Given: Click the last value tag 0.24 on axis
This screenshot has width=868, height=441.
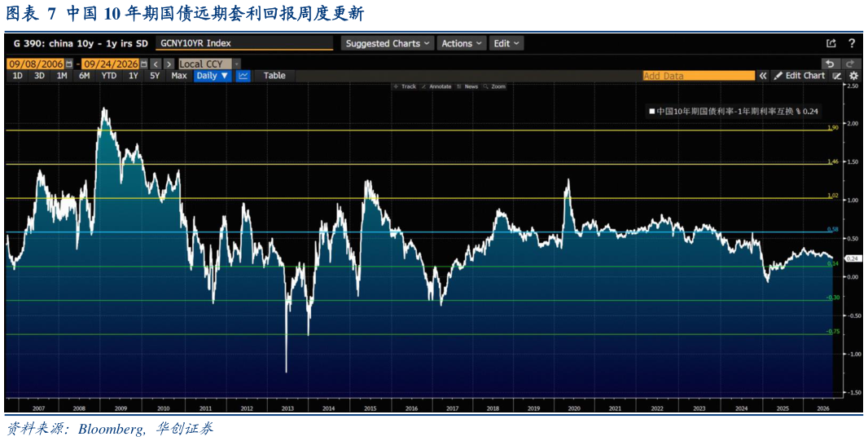Looking at the screenshot, I should 852,258.
